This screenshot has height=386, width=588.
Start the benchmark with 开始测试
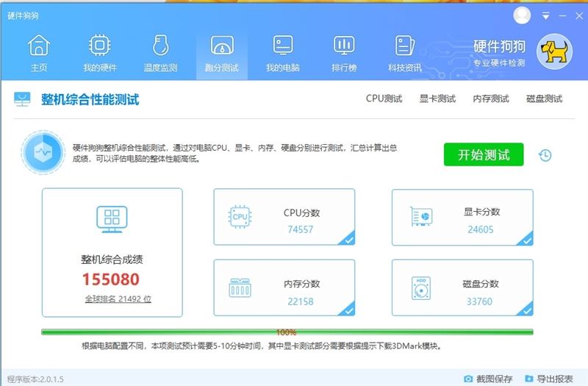tap(484, 154)
